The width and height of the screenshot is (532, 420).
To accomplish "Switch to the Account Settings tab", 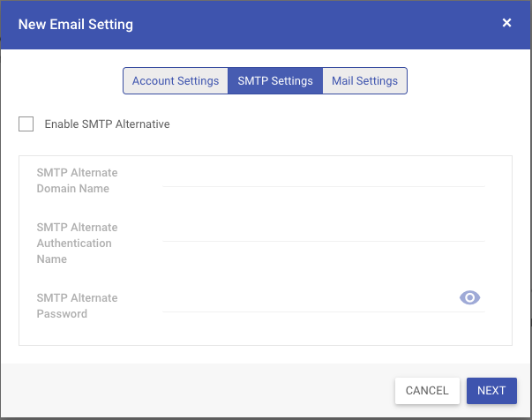I will pos(176,81).
